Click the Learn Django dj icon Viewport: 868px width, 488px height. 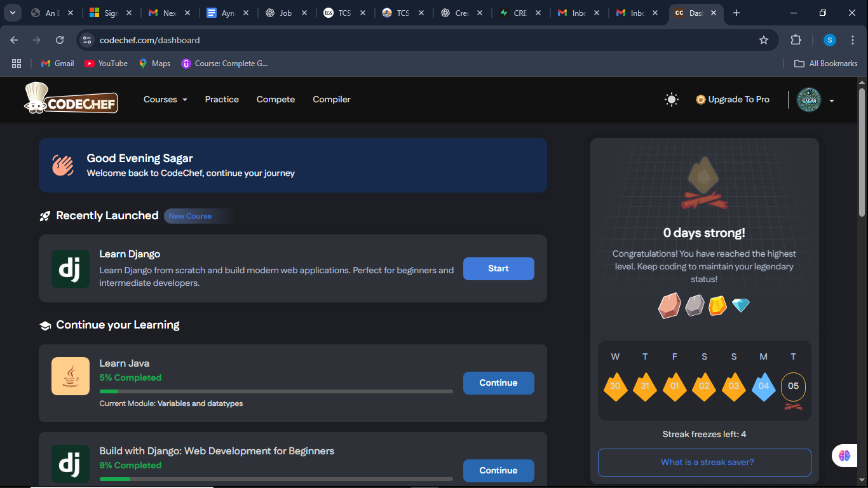(x=71, y=269)
